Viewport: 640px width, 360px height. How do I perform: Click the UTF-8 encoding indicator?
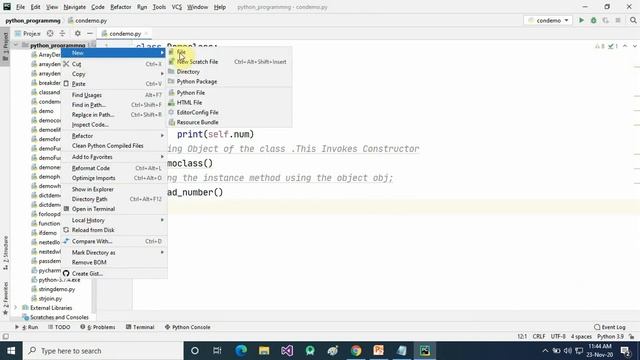558,337
